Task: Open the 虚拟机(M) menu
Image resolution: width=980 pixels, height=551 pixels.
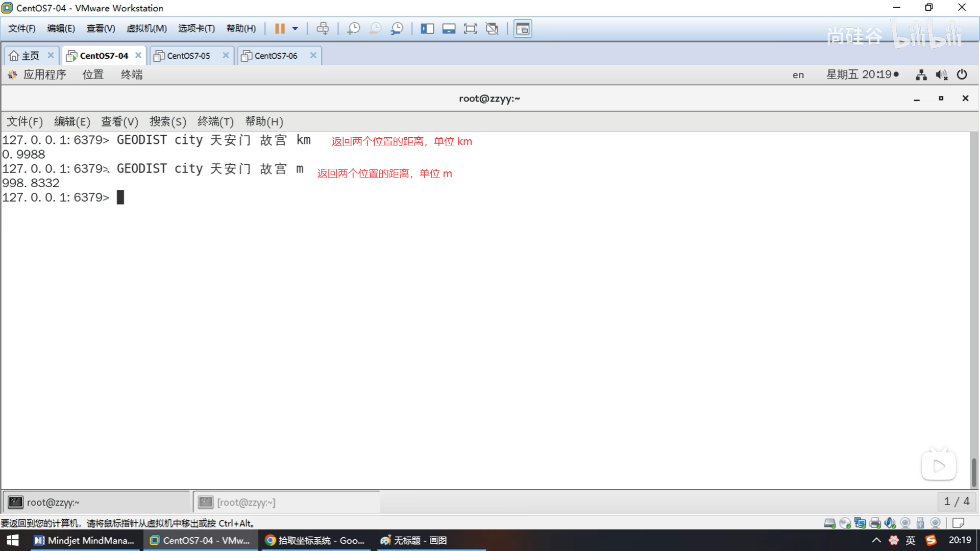Action: (x=146, y=29)
